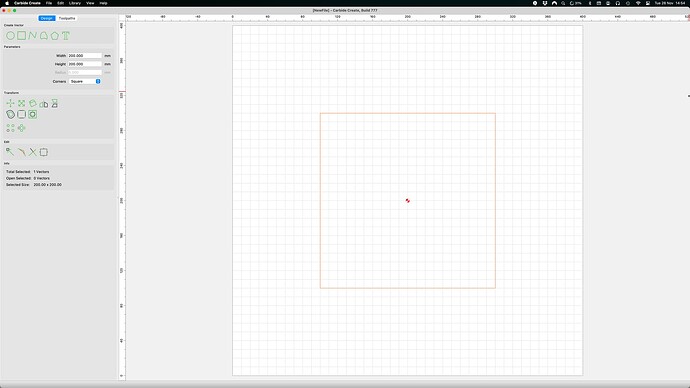Image resolution: width=690 pixels, height=388 pixels.
Task: Open the File menu
Action: 49,3
